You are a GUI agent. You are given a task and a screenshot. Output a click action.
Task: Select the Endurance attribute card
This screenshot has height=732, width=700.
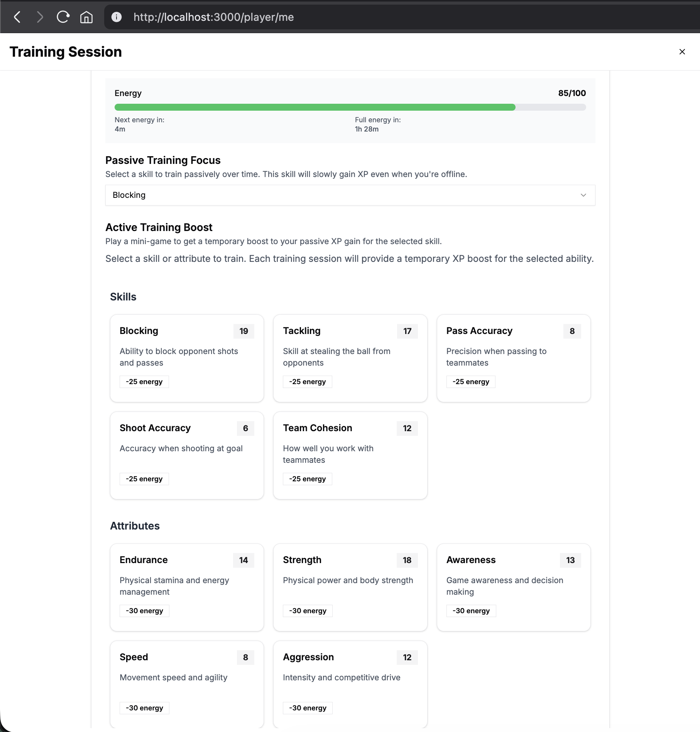pyautogui.click(x=187, y=587)
